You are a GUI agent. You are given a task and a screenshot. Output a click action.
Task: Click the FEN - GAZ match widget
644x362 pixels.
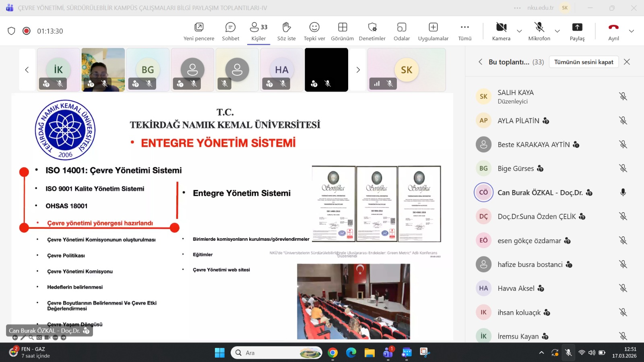click(x=29, y=352)
